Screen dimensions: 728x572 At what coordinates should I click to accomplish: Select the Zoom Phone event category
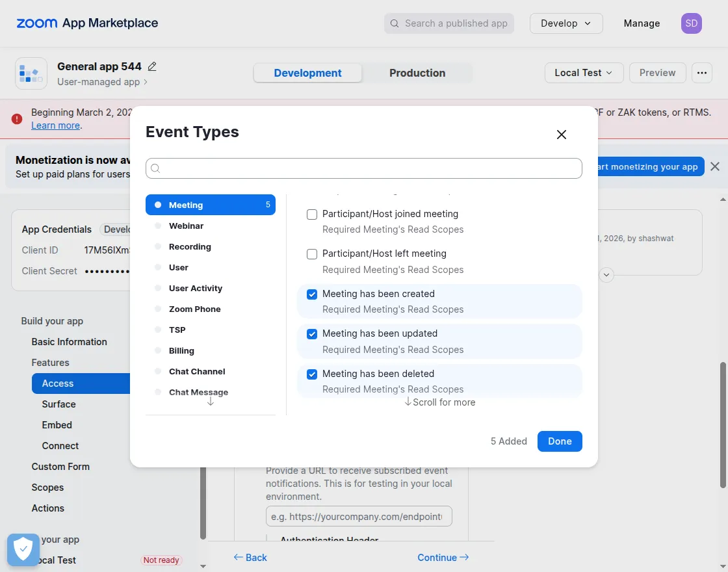point(194,309)
